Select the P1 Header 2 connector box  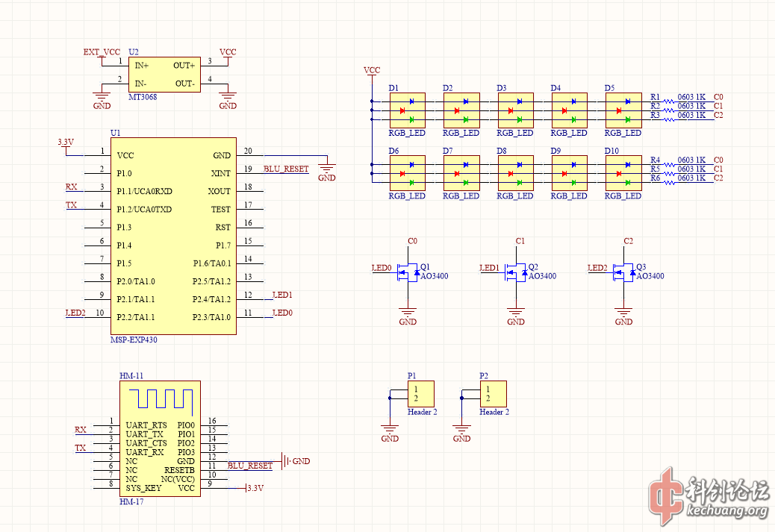(421, 394)
